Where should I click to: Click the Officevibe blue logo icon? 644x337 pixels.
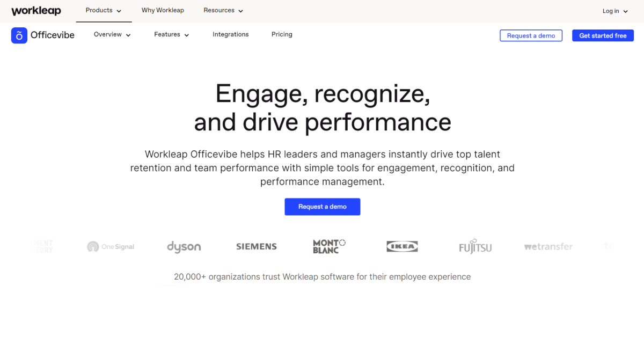(x=19, y=35)
